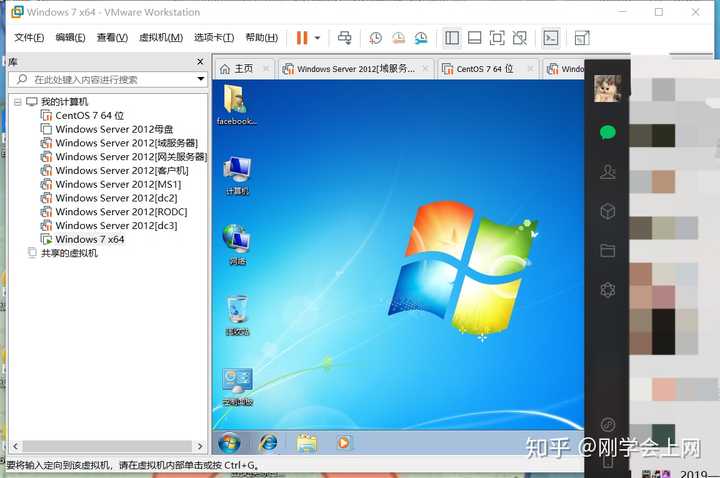
Task: Open WeChat files folder icon
Action: click(608, 251)
